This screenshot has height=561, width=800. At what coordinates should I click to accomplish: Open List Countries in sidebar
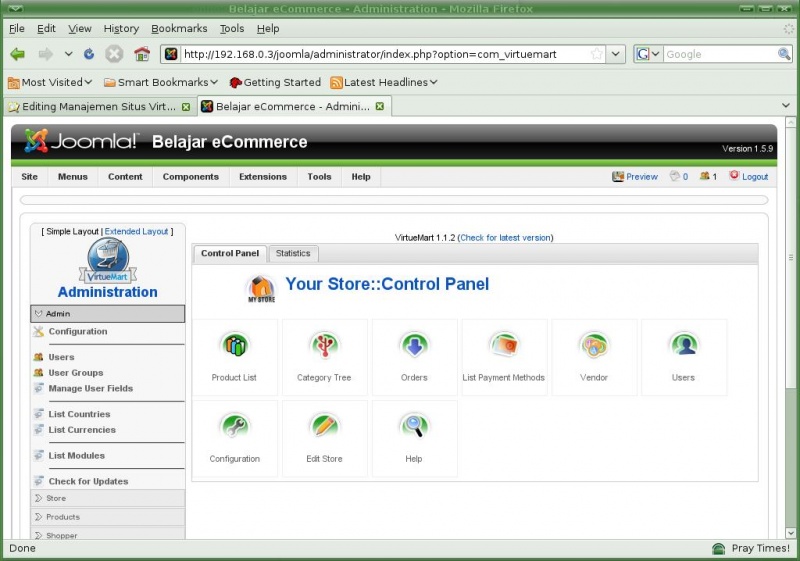click(80, 414)
